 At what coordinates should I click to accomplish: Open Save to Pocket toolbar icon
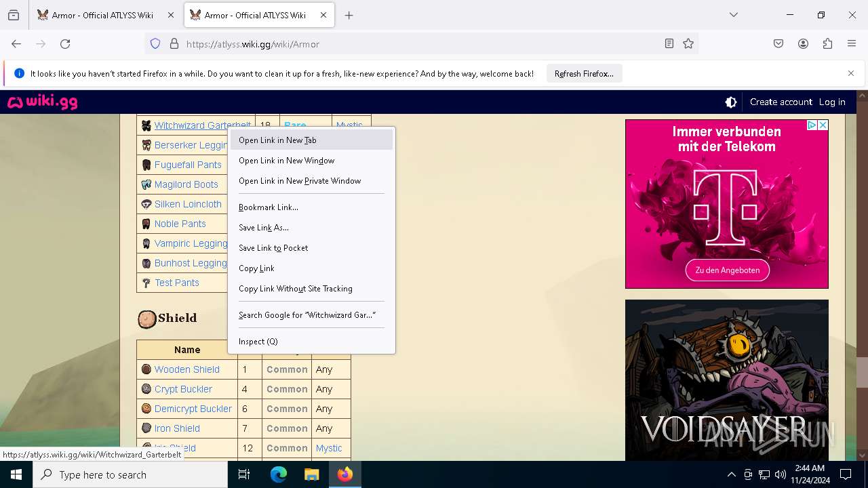(x=778, y=44)
